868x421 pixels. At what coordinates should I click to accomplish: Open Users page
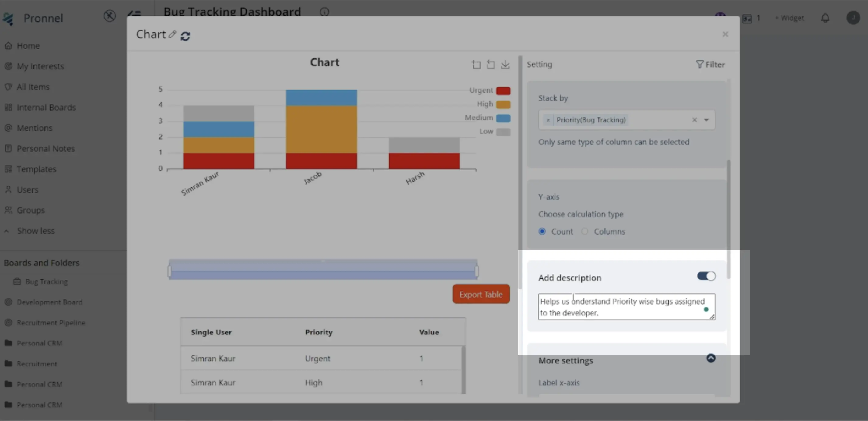pyautogui.click(x=22, y=190)
